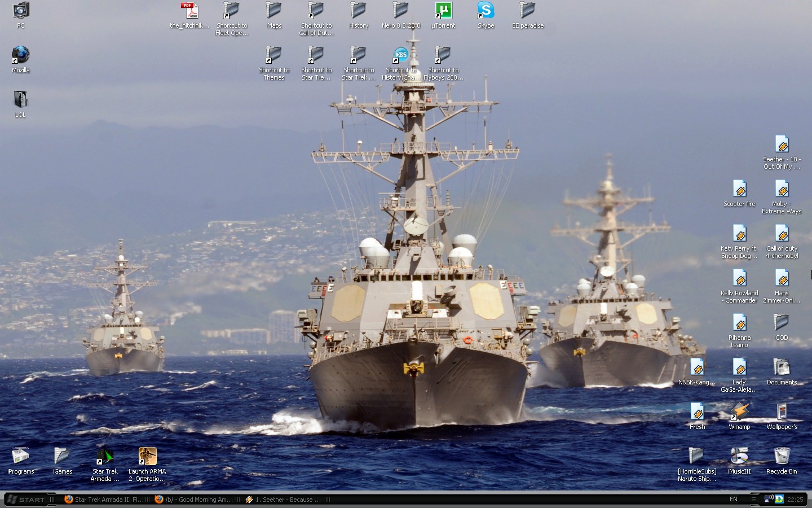
Task: Switch to Star Trek Armada II Firefox window
Action: [105, 500]
